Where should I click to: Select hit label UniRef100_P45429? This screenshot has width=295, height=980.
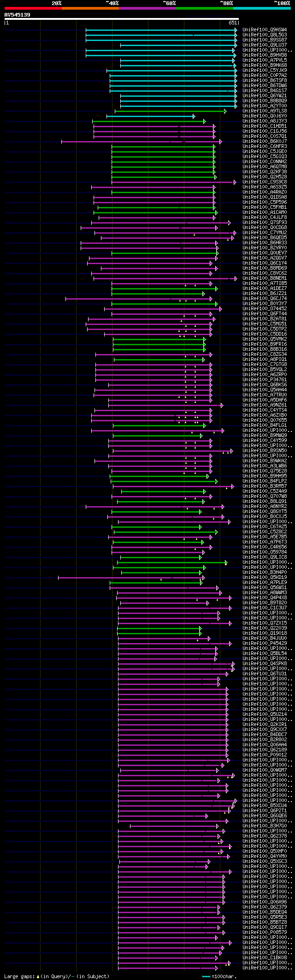tap(265, 643)
